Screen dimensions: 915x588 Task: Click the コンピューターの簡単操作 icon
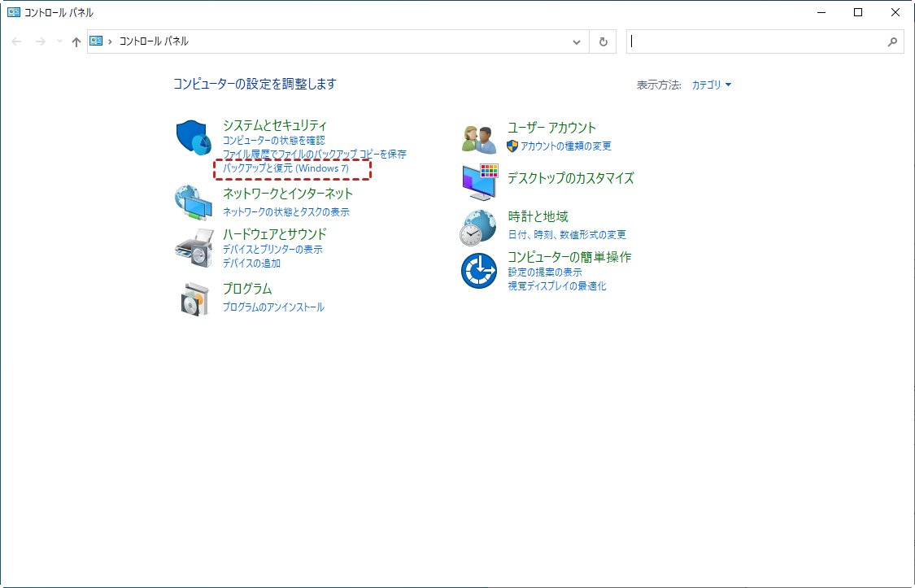coord(479,271)
